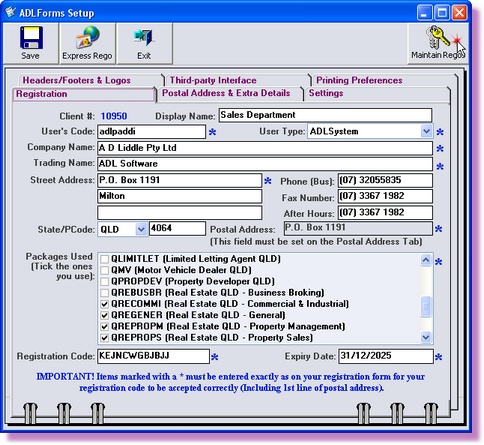Click packages list scroll down arrow
Image resolution: width=484 pixels, height=445 pixels.
[x=426, y=337]
